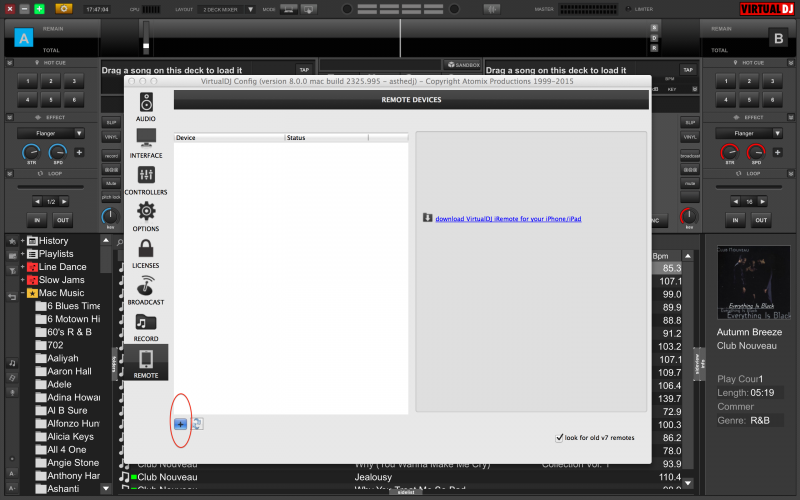This screenshot has width=800, height=500.
Task: Click the green plus button in top bar
Action: [39, 9]
